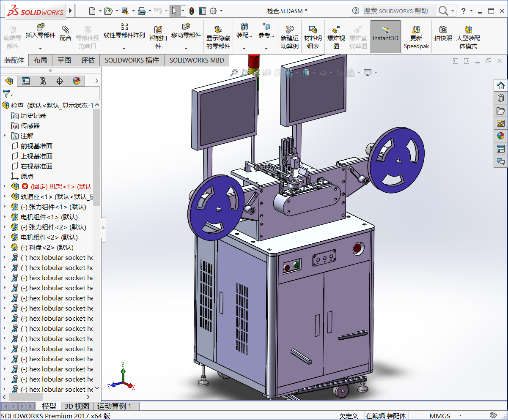Open the FeatureManager design tree tab icon
This screenshot has width=508, height=420.
[x=9, y=81]
